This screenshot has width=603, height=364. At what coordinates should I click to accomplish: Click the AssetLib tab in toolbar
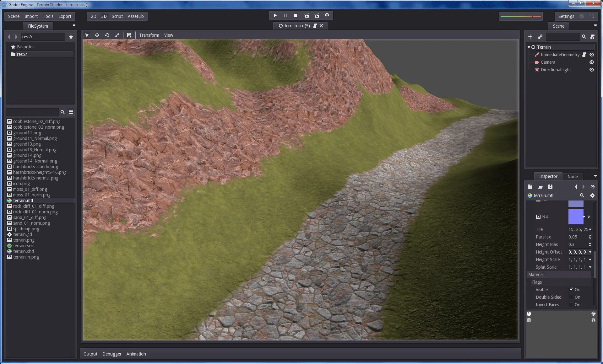[x=135, y=16]
